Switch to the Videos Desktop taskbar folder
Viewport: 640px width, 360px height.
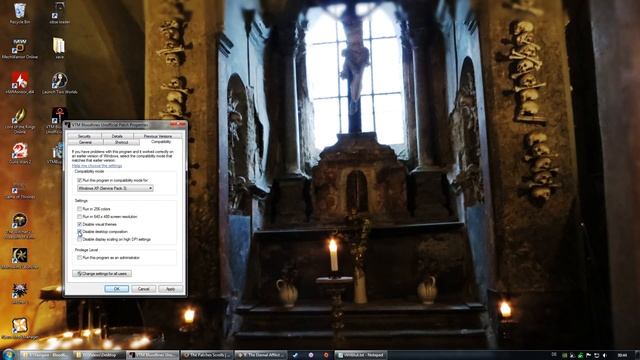(x=100, y=355)
